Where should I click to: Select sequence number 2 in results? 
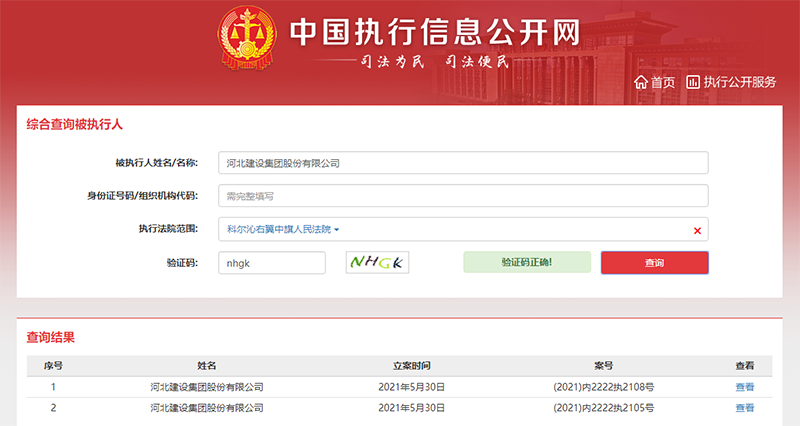tap(53, 408)
